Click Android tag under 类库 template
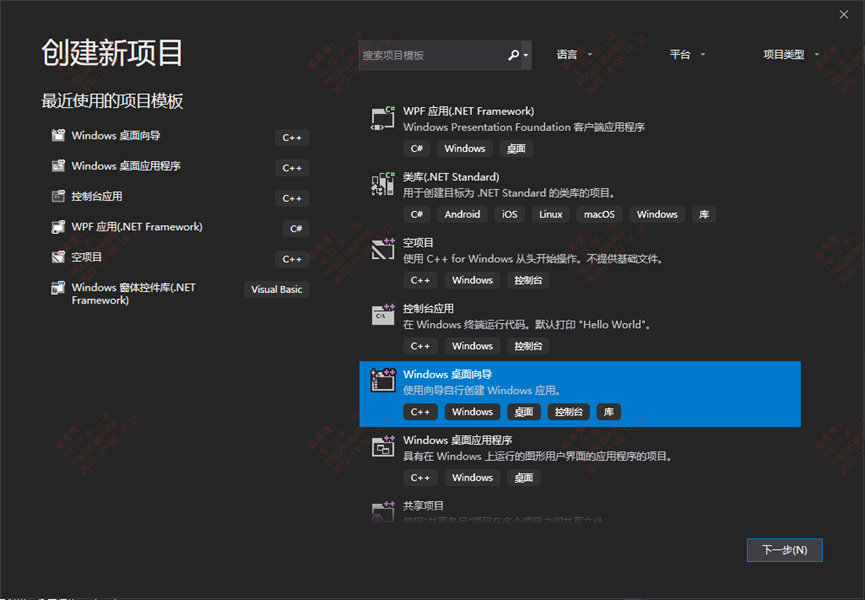Screen dimensions: 865x600 [462, 215]
